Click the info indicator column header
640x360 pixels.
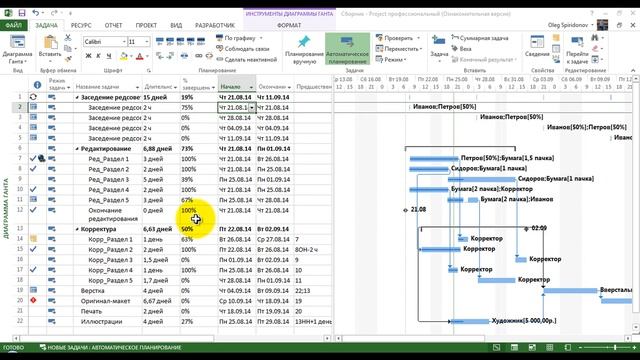(37, 85)
